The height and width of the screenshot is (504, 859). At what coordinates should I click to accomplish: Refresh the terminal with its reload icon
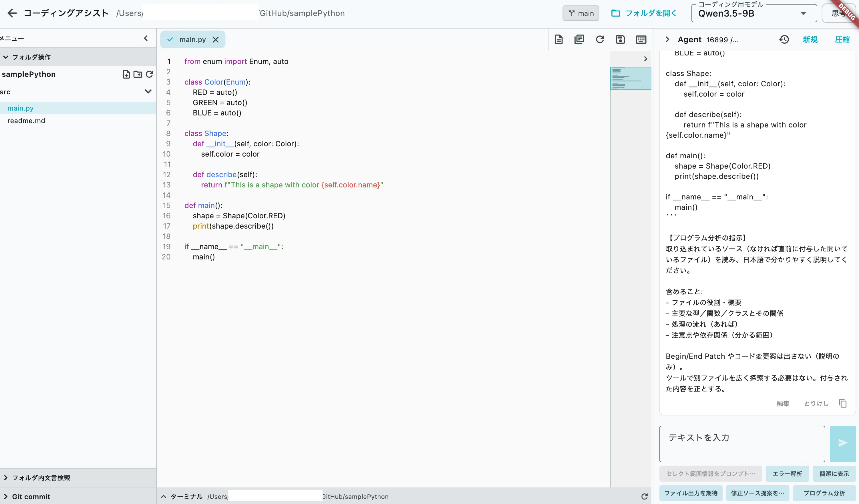click(x=644, y=497)
